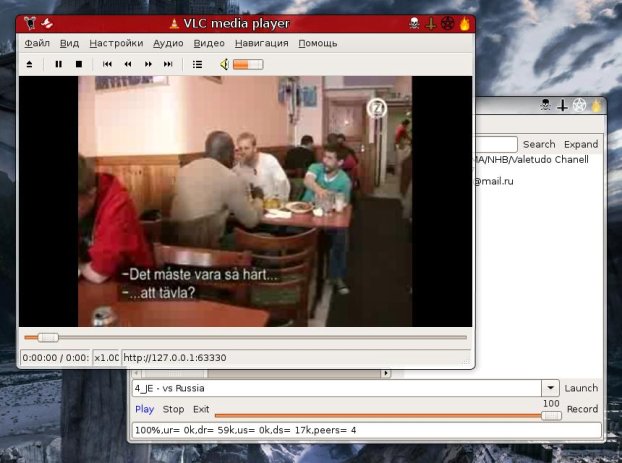The height and width of the screenshot is (463, 622).
Task: Click Exit in the background window
Action: click(x=201, y=409)
